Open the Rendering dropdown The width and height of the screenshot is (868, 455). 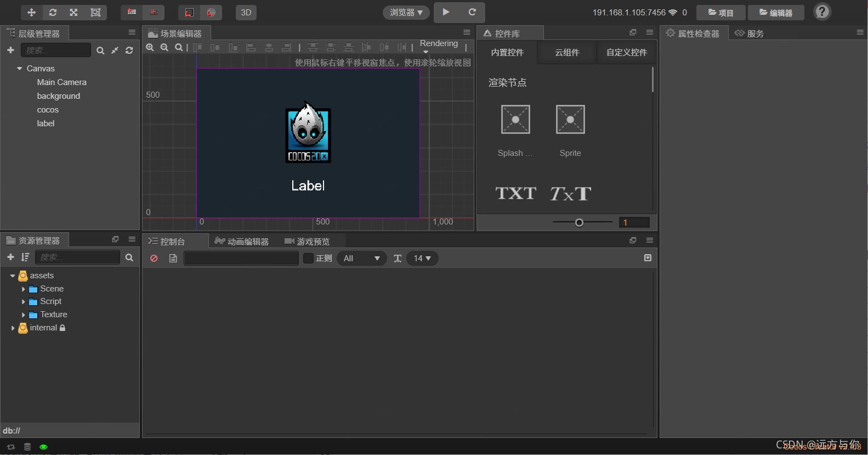coord(439,46)
